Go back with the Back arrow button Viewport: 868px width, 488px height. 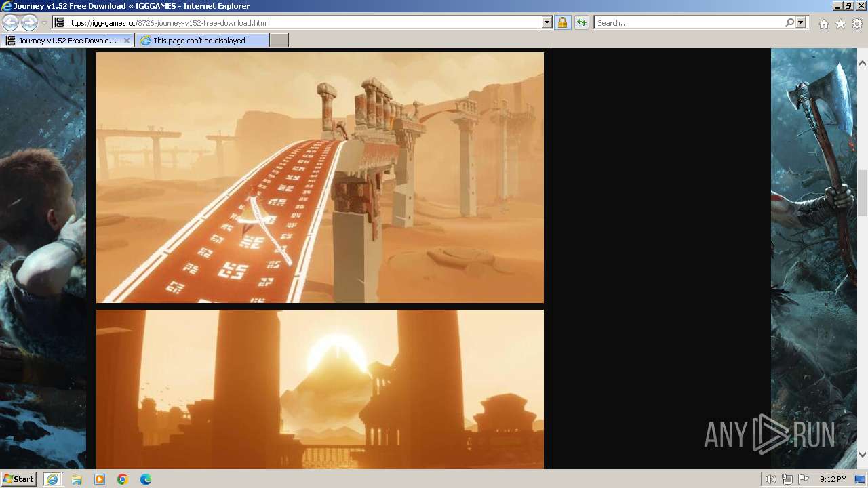pos(10,22)
